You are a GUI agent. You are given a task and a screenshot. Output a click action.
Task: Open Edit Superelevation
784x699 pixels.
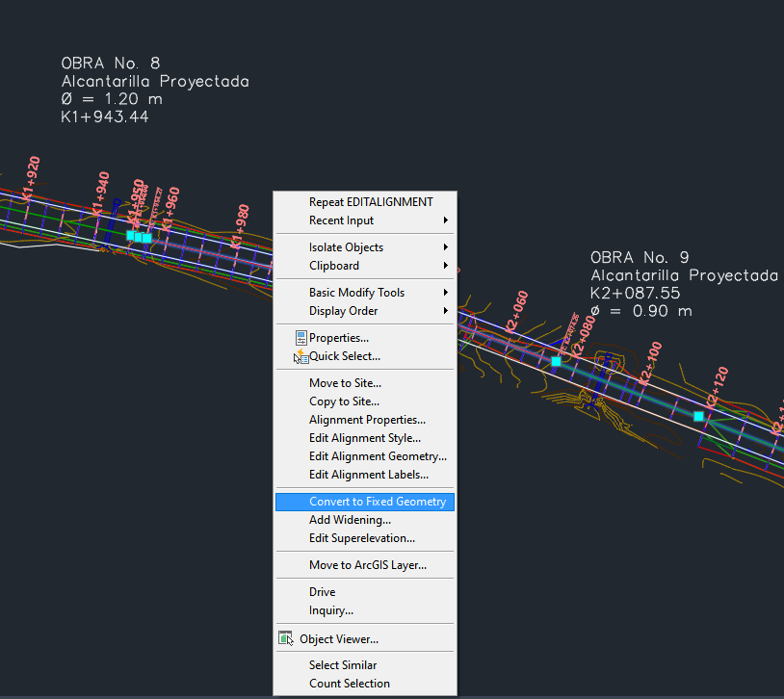pyautogui.click(x=365, y=538)
